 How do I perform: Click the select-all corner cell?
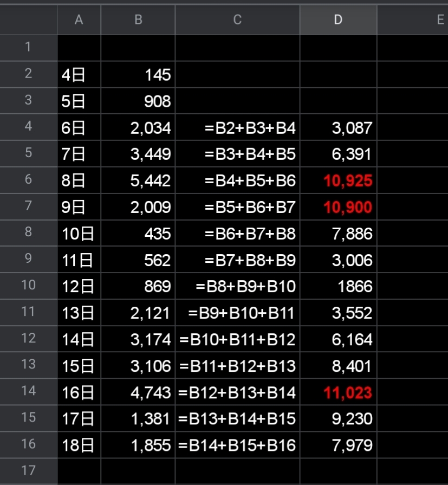click(x=28, y=20)
